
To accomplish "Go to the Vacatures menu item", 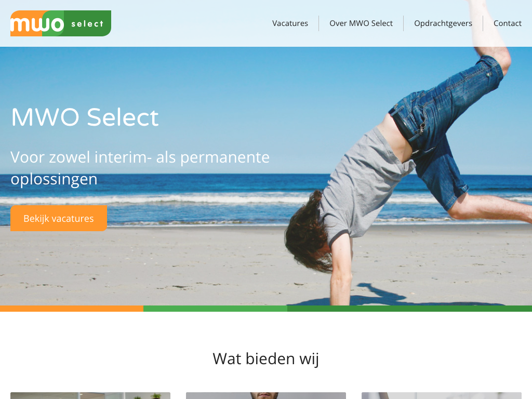I will pyautogui.click(x=290, y=23).
